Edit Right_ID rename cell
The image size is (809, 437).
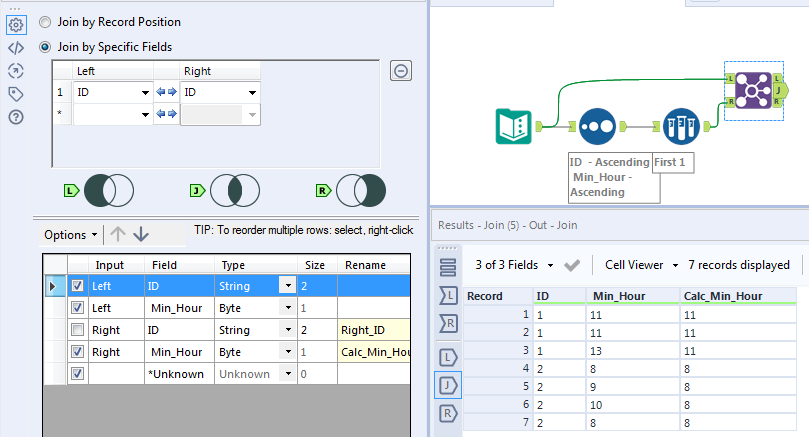pos(374,330)
